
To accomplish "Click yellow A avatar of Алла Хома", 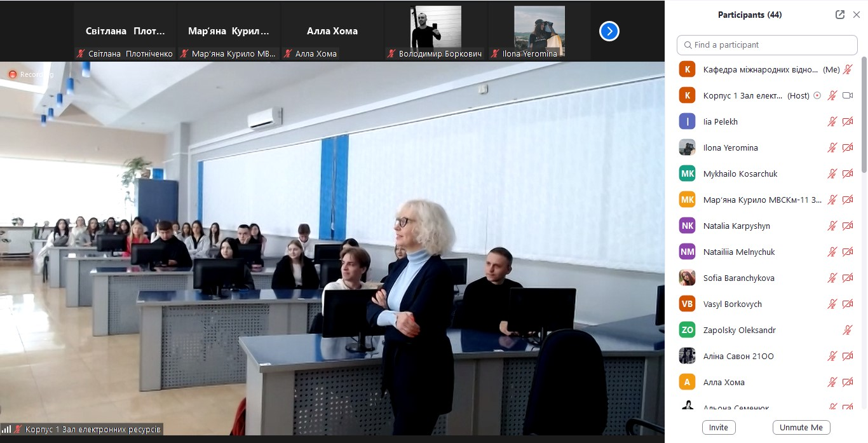I will 687,382.
